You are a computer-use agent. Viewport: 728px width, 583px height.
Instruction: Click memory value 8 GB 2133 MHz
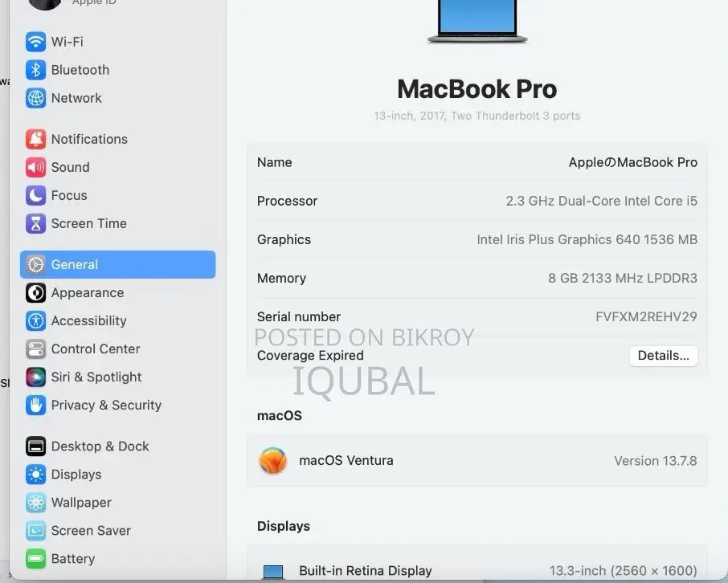click(623, 278)
